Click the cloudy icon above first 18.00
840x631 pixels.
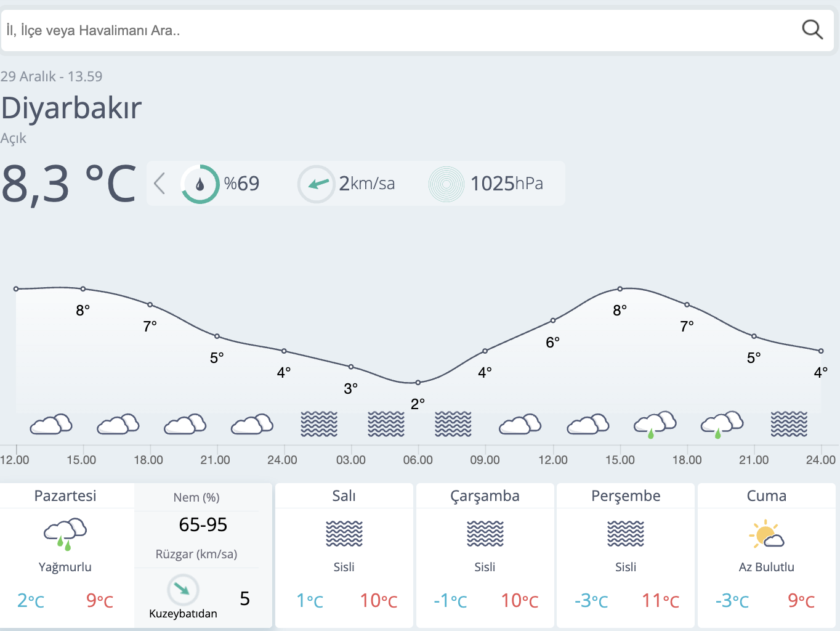118,424
